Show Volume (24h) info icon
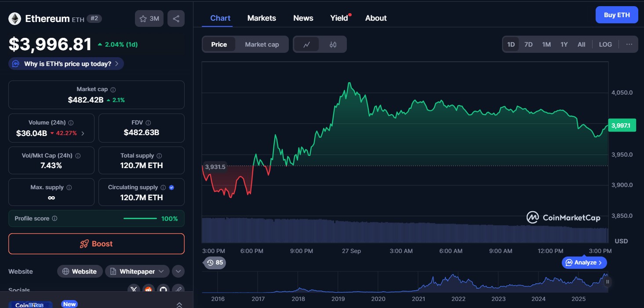 [71, 123]
